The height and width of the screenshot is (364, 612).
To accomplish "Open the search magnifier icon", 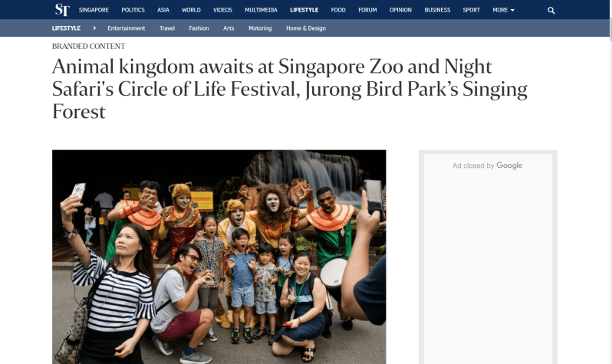I will pyautogui.click(x=551, y=11).
